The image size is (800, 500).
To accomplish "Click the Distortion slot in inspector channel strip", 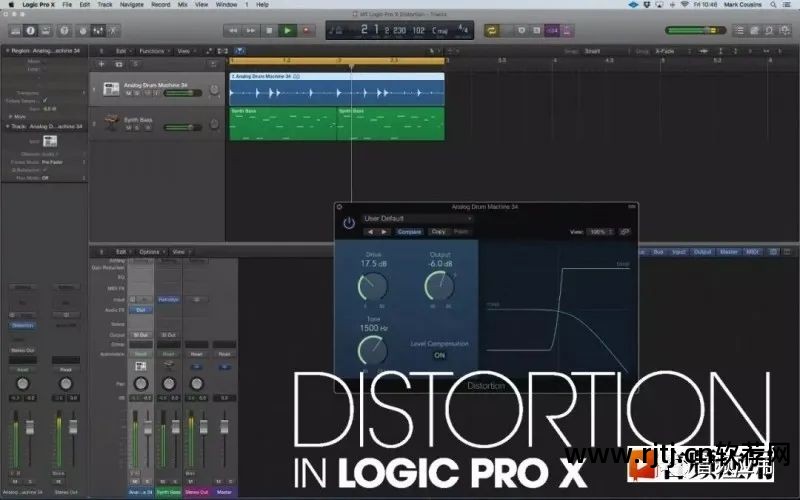I will [x=23, y=325].
